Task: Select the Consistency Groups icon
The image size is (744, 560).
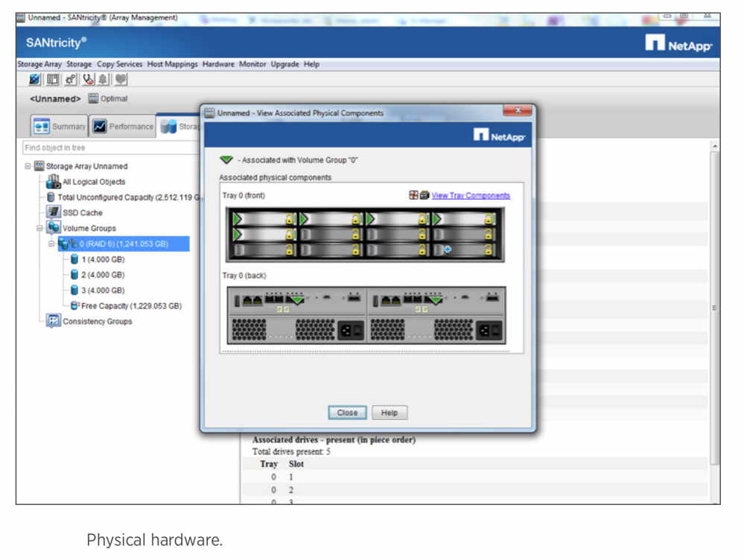Action: tap(53, 321)
